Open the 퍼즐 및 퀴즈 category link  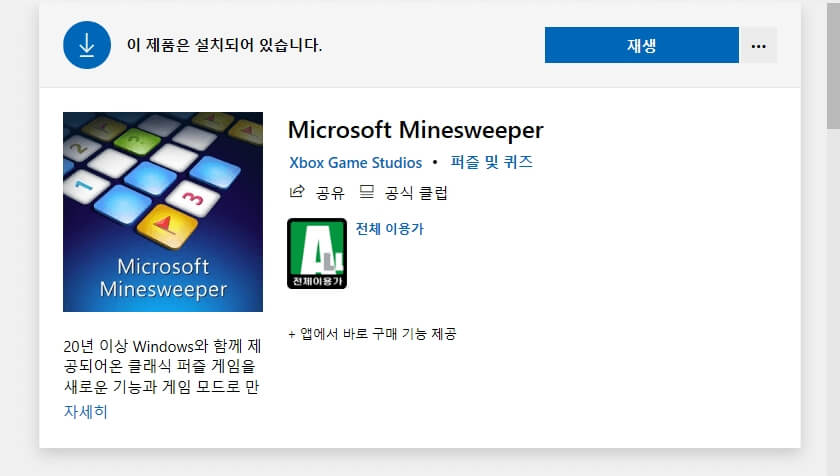(x=492, y=162)
